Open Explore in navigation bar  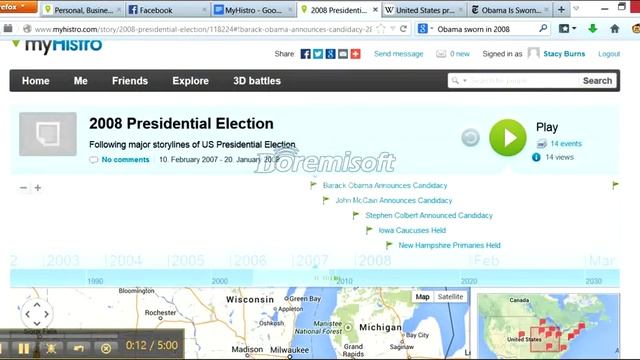[x=190, y=81]
